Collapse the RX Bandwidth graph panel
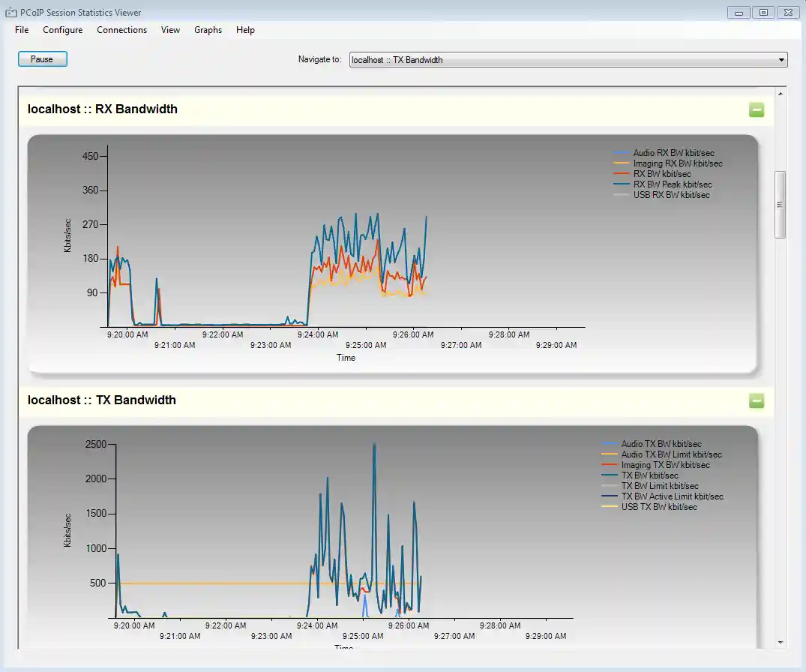 coord(757,110)
